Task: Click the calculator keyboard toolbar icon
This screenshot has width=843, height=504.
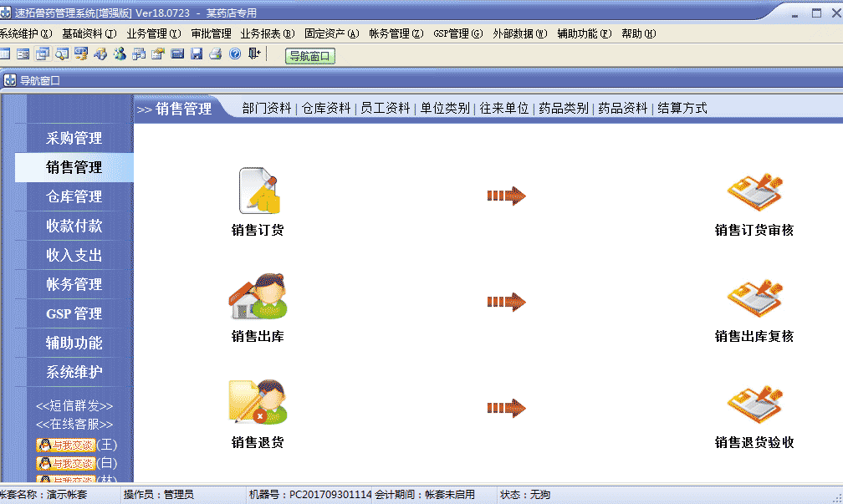Action: [x=177, y=53]
